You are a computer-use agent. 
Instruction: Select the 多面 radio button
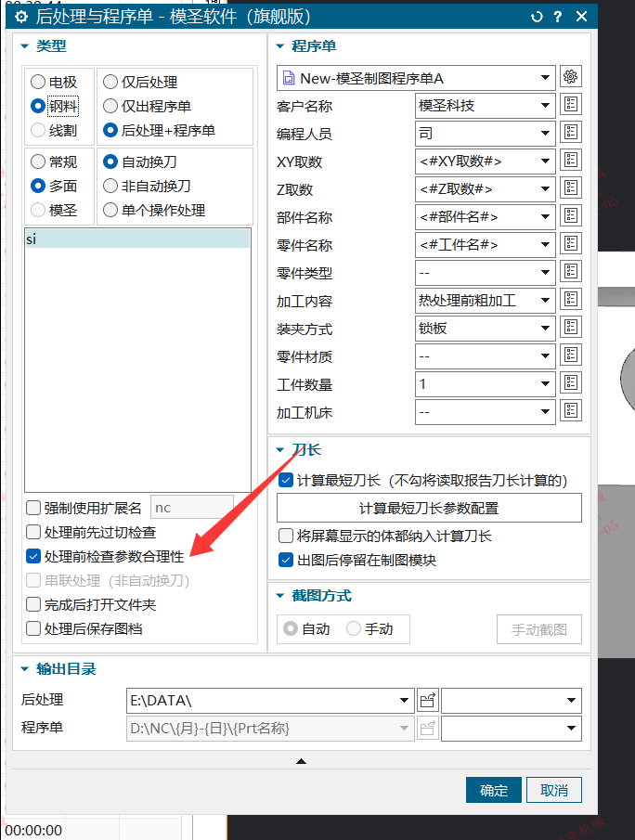[54, 186]
